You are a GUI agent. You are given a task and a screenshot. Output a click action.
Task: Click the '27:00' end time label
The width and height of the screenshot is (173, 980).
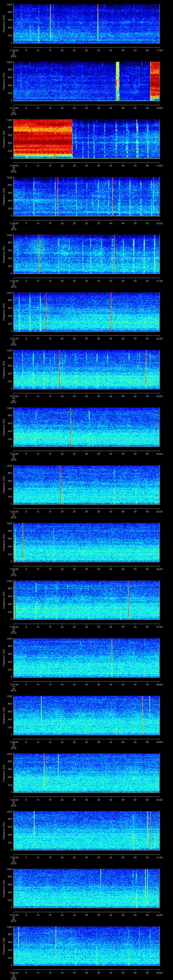coord(159,627)
